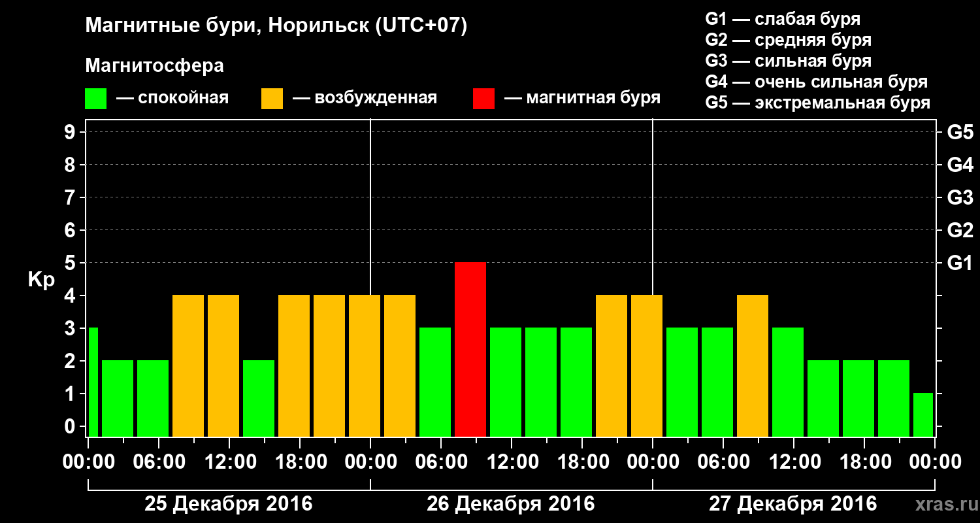Screen dimensions: 980x523
Task: Click the yellow "возбужденная" legend swatch
Action: pyautogui.click(x=272, y=99)
